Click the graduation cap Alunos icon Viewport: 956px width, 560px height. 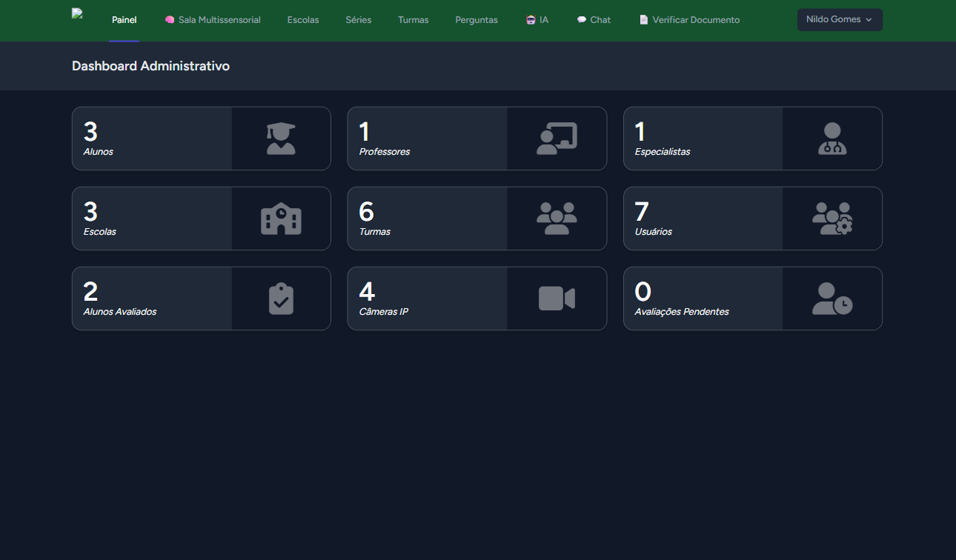tap(281, 139)
